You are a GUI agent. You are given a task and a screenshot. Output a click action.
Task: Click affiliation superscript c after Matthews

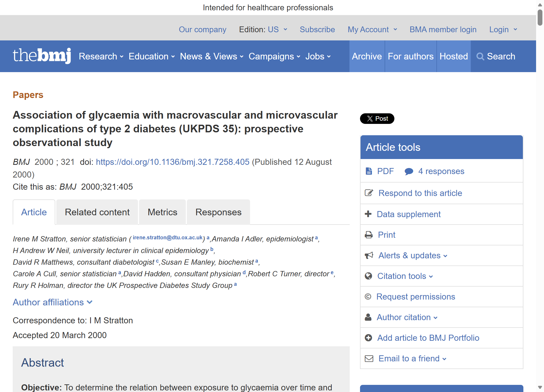[x=157, y=261]
